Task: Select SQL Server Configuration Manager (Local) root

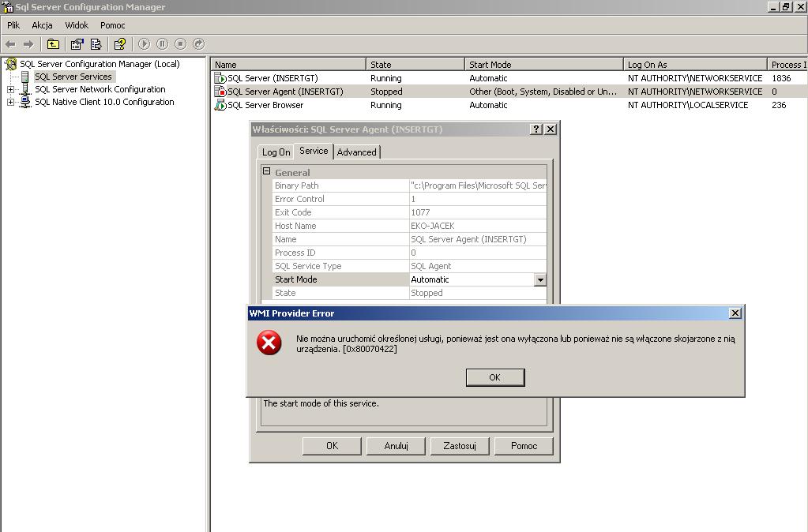Action: click(x=100, y=64)
